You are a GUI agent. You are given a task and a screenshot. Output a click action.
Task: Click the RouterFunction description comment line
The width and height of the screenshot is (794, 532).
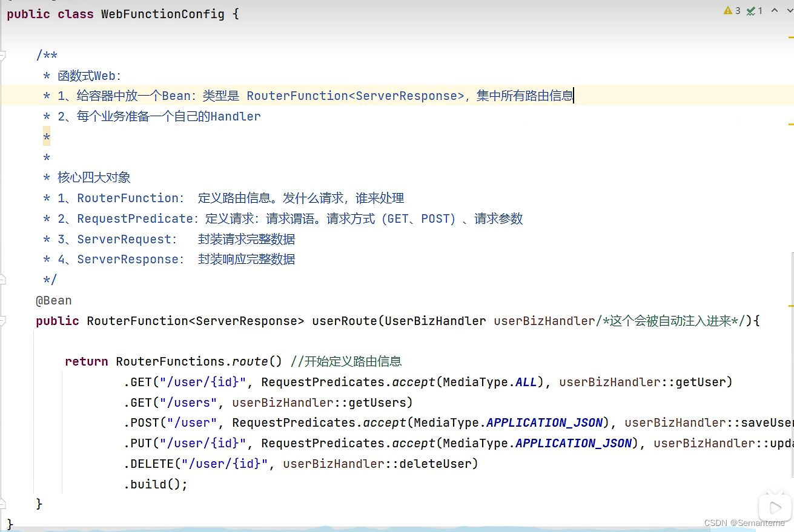coord(223,198)
